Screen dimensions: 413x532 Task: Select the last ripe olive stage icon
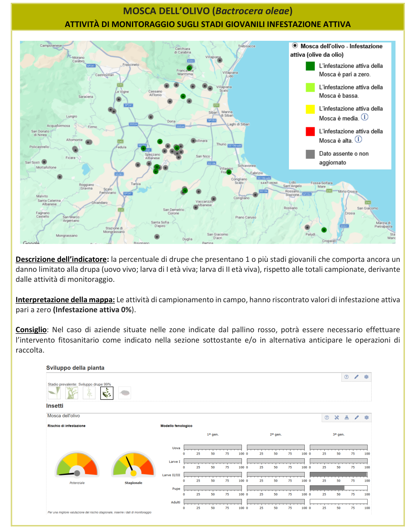click(x=124, y=393)
